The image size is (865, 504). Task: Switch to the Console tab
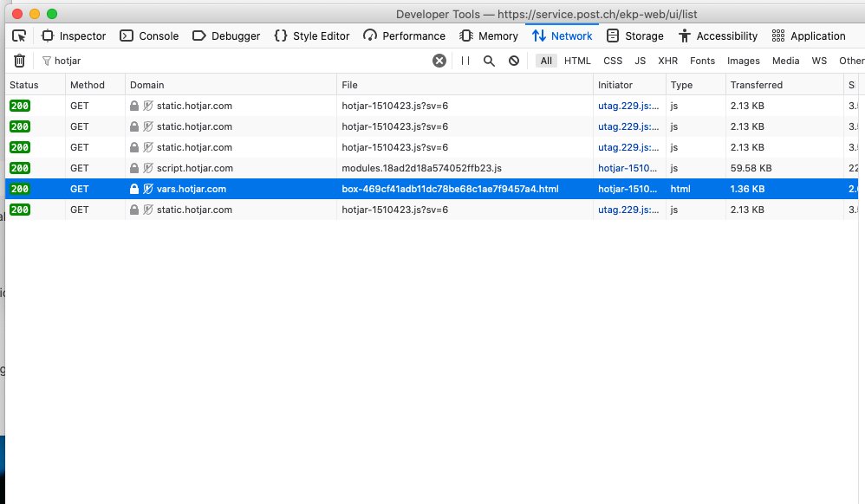coord(149,36)
